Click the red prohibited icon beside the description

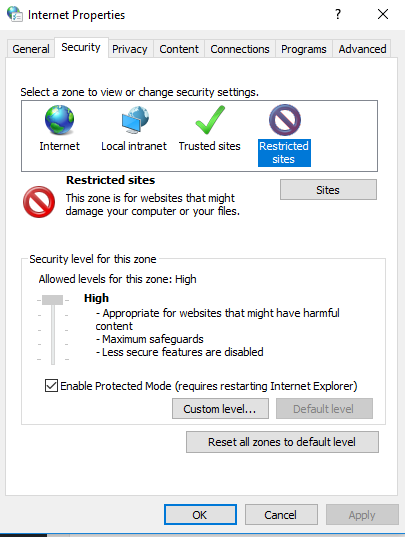coord(39,202)
